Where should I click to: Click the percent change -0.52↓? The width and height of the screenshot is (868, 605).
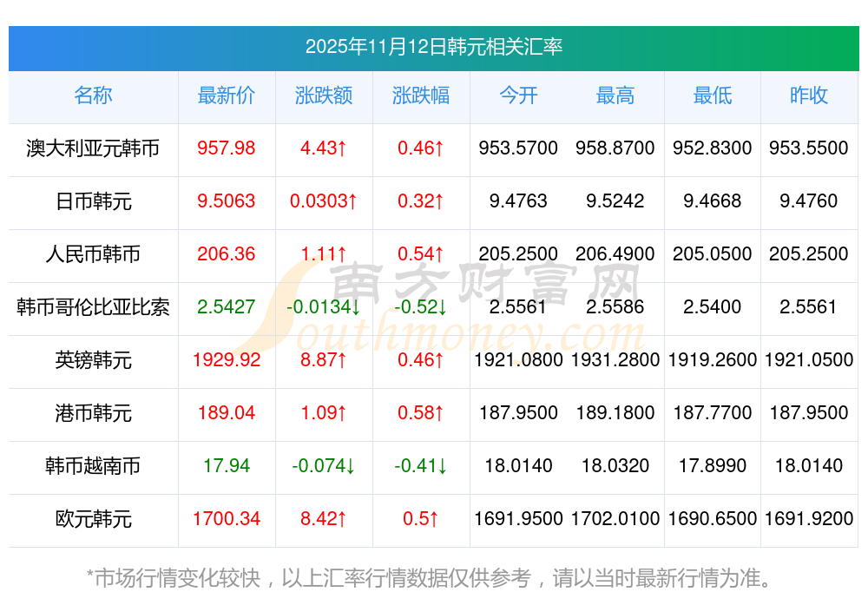coord(421,306)
